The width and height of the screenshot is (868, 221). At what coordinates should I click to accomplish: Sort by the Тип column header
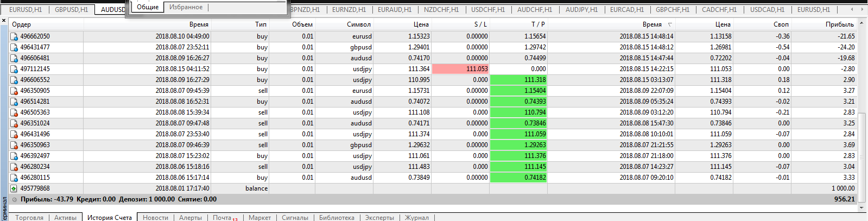coord(240,24)
